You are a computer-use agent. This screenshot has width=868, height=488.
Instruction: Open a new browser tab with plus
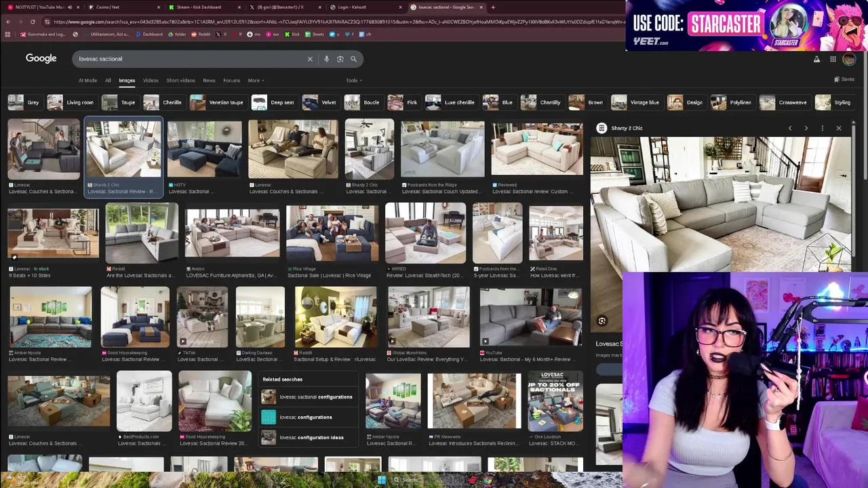pyautogui.click(x=493, y=7)
